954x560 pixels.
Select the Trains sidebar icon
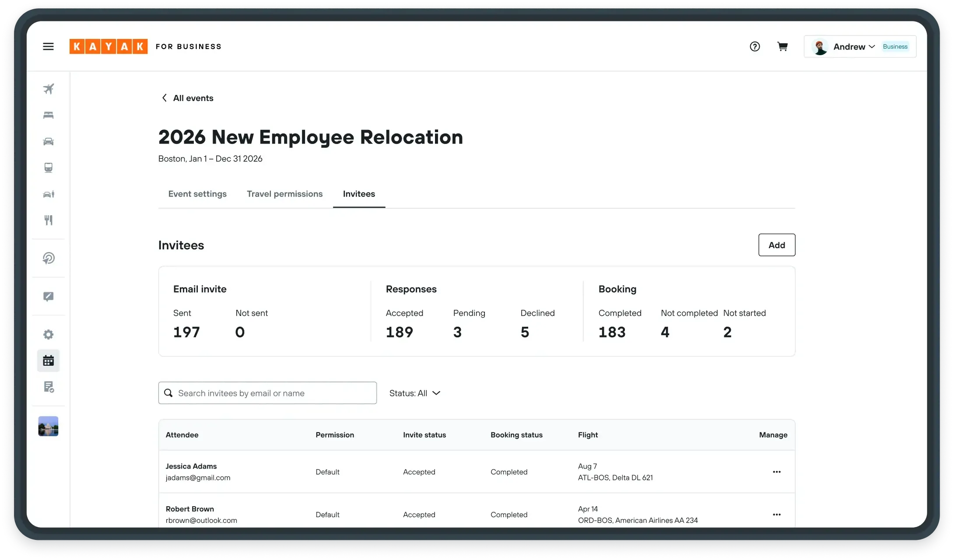[48, 168]
